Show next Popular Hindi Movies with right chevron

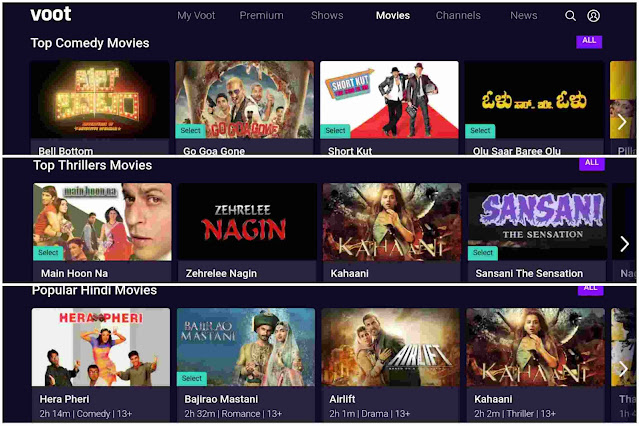(x=623, y=369)
